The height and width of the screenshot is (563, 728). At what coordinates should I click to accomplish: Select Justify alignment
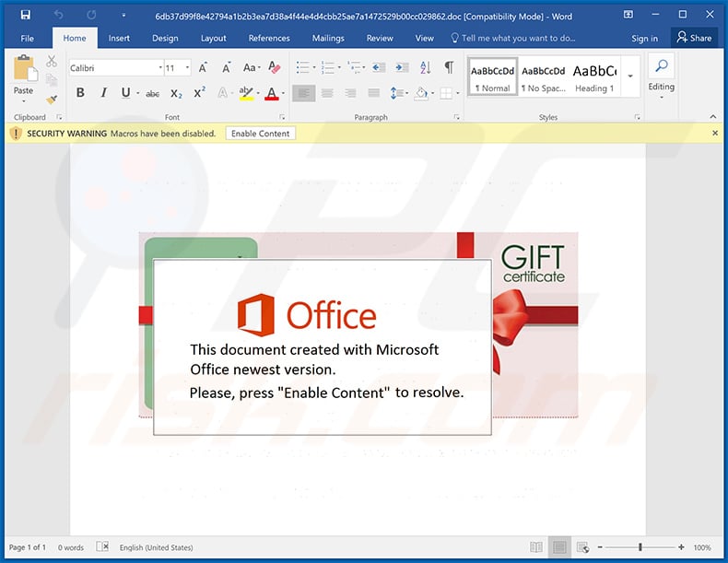(374, 93)
